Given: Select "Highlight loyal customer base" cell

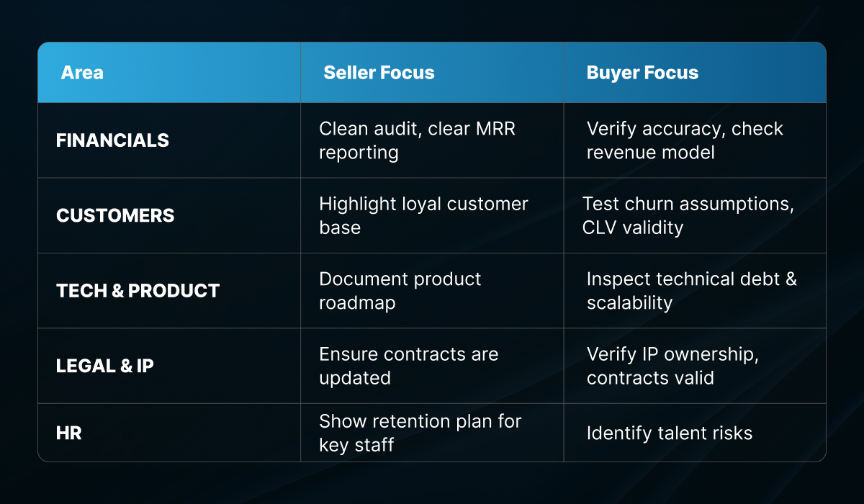Looking at the screenshot, I should [423, 215].
